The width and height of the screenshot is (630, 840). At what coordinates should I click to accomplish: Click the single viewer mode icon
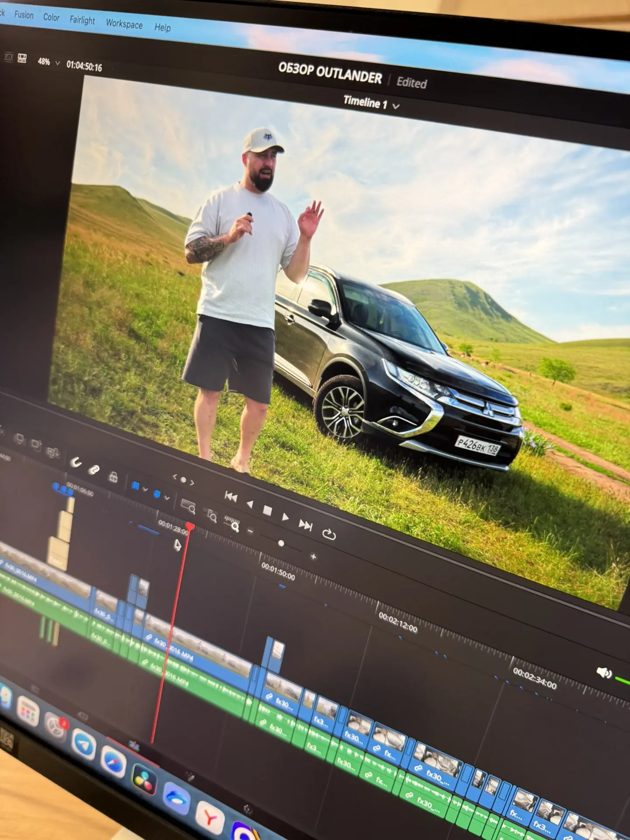(x=9, y=57)
